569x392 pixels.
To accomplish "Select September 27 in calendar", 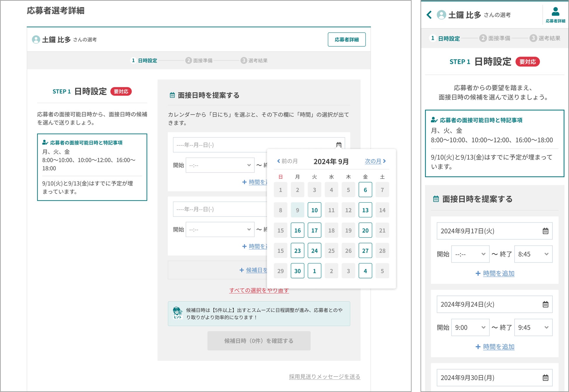I will (365, 251).
